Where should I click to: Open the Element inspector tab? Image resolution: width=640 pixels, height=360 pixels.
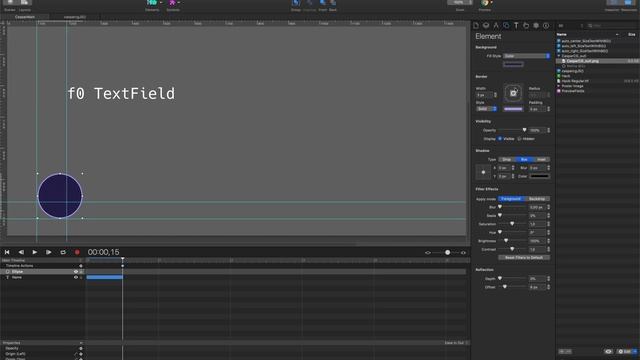pyautogui.click(x=506, y=26)
